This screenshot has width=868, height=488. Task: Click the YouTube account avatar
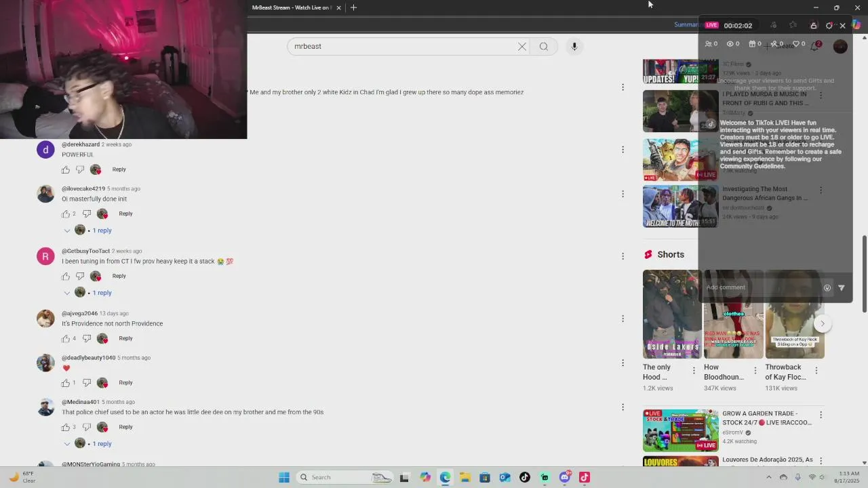point(840,46)
